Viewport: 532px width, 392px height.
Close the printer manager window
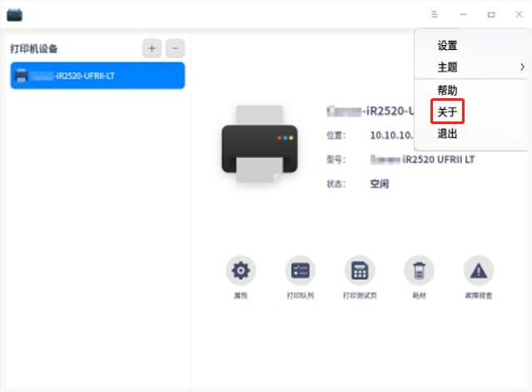point(520,14)
